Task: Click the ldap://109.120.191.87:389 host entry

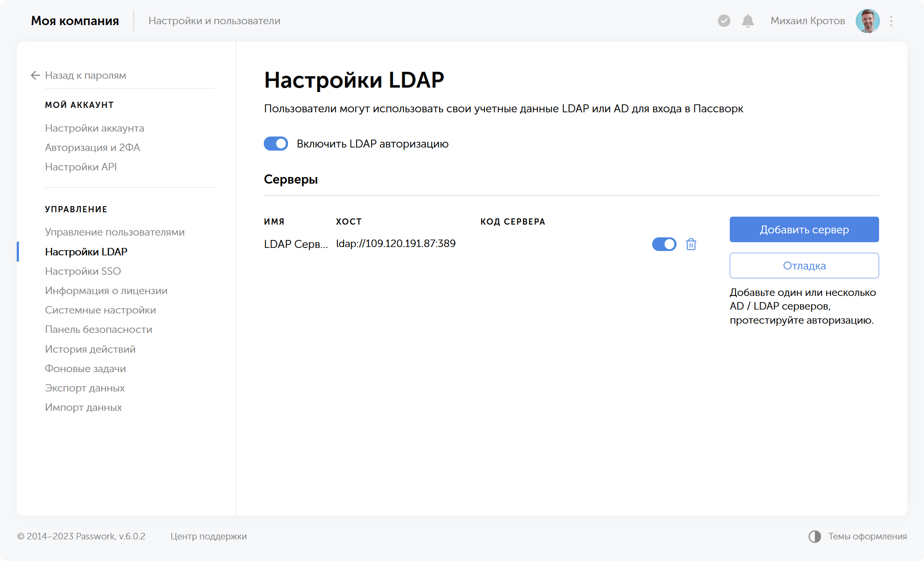Action: pos(395,243)
